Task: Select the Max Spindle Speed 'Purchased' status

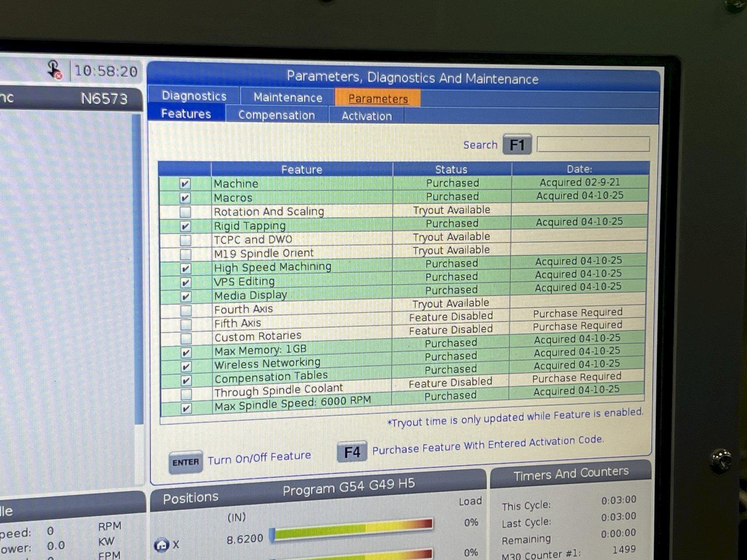Action: [x=450, y=396]
